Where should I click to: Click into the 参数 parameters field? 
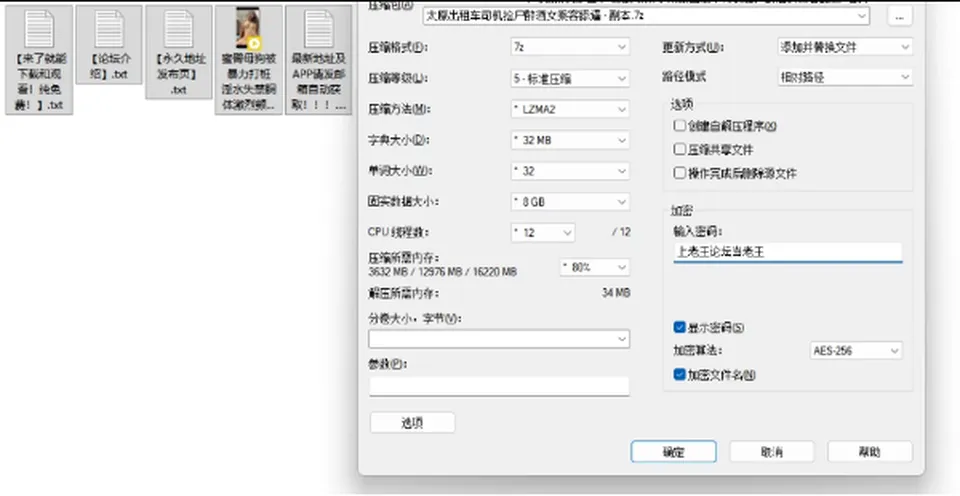tap(499, 386)
